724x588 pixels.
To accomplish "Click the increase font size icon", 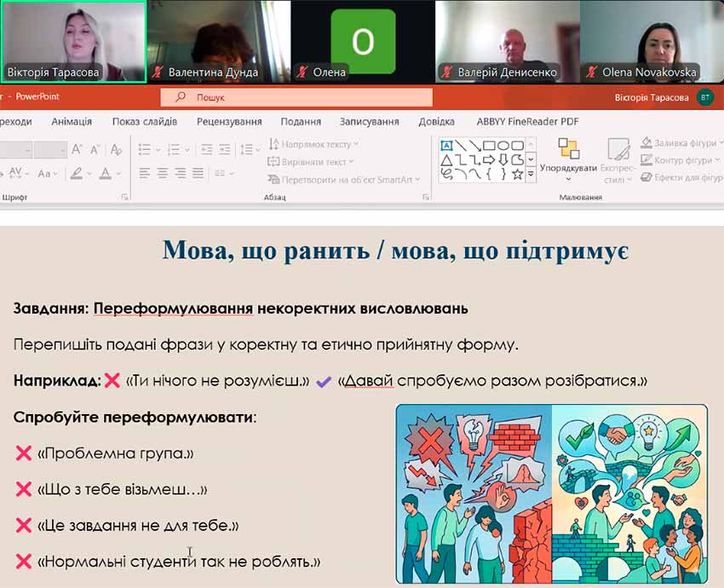I will pyautogui.click(x=78, y=149).
